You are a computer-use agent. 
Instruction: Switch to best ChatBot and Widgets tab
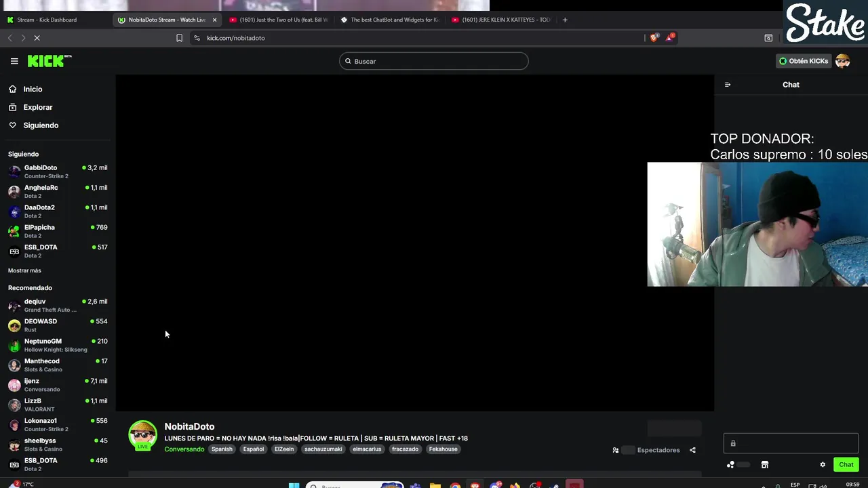point(390,20)
